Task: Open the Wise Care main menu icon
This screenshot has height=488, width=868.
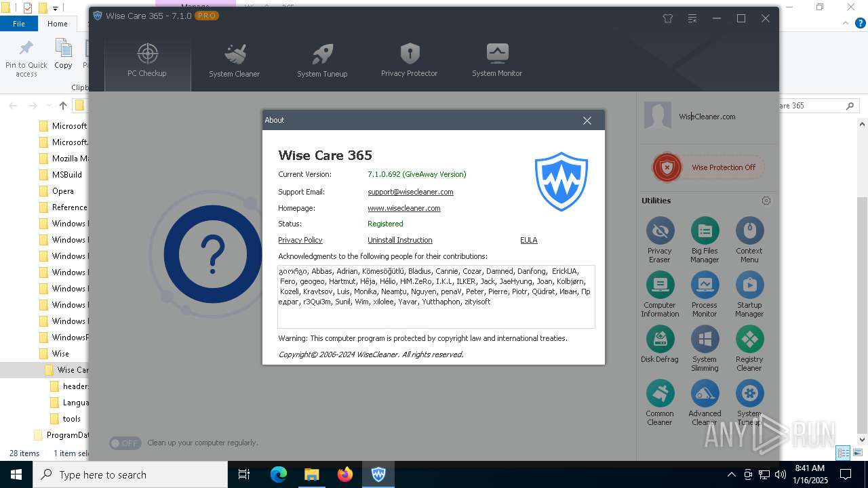Action: point(692,18)
